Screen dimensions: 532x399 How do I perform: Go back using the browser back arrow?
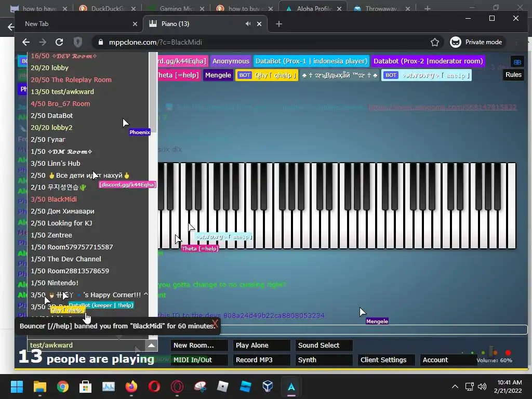(26, 42)
